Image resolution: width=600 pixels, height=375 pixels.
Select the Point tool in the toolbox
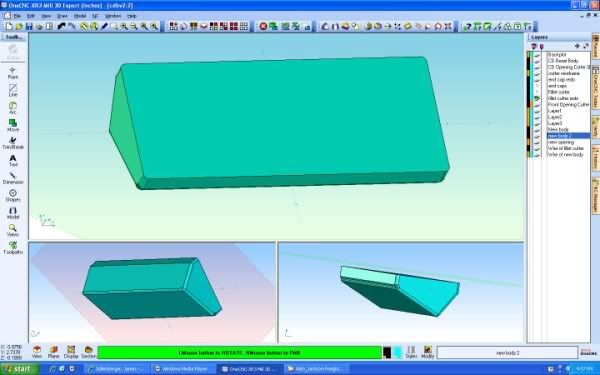13,73
